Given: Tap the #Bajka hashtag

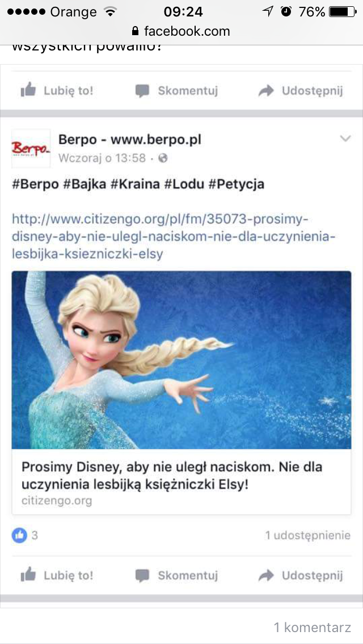Looking at the screenshot, I should point(85,184).
